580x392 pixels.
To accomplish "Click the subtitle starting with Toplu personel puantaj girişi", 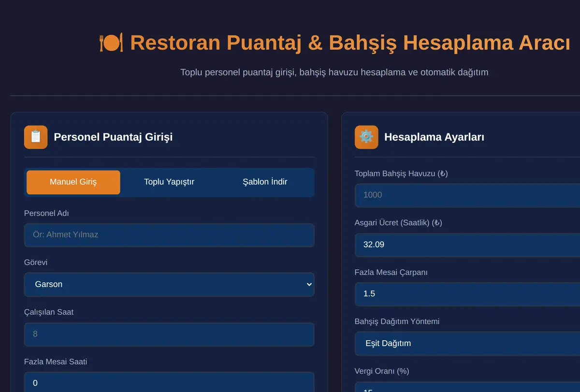I will click(x=334, y=73).
